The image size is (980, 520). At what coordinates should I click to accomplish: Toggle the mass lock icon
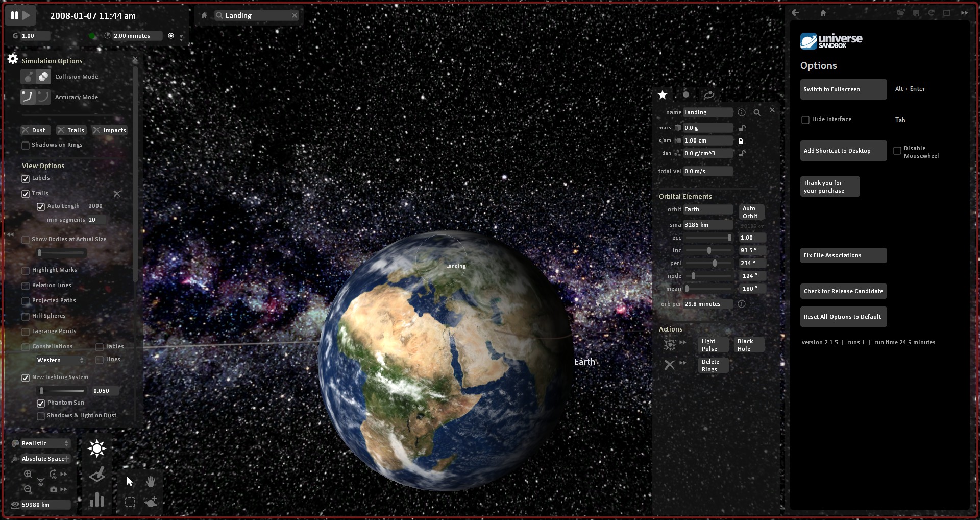[742, 128]
